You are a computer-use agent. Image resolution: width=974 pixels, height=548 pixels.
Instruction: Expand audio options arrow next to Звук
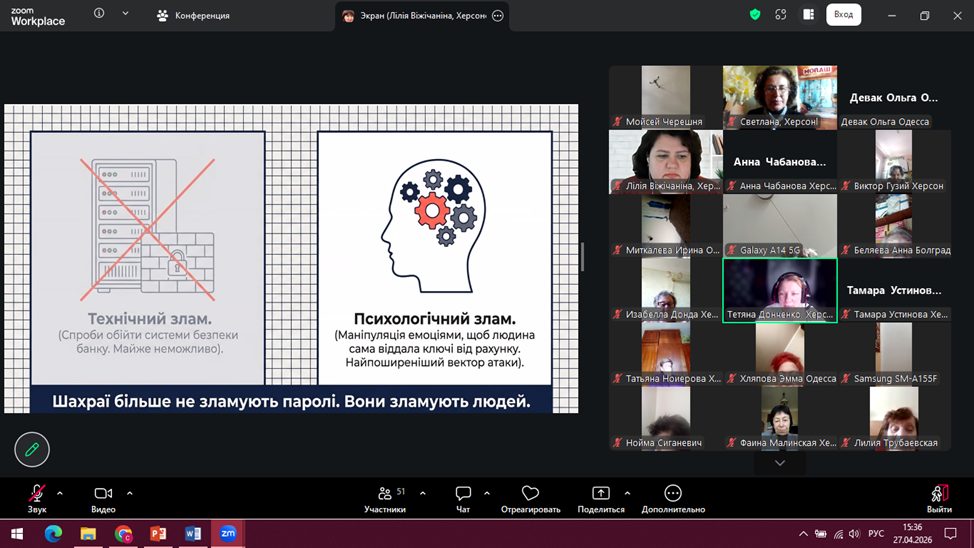point(60,493)
